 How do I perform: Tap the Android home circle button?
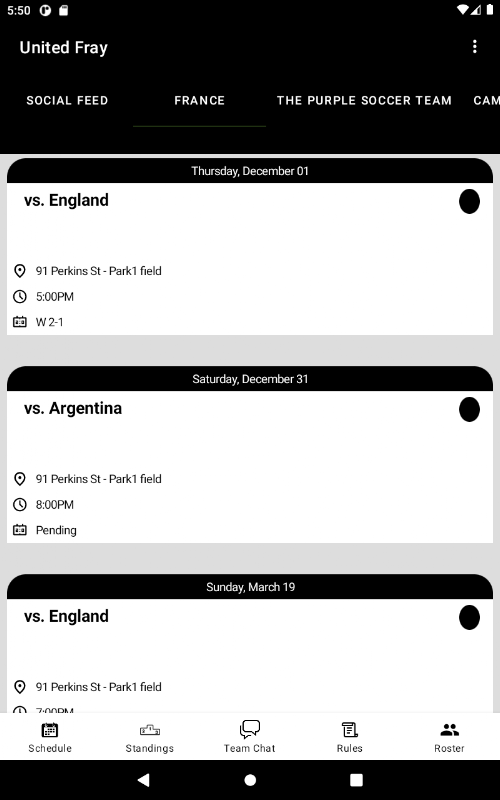[250, 780]
